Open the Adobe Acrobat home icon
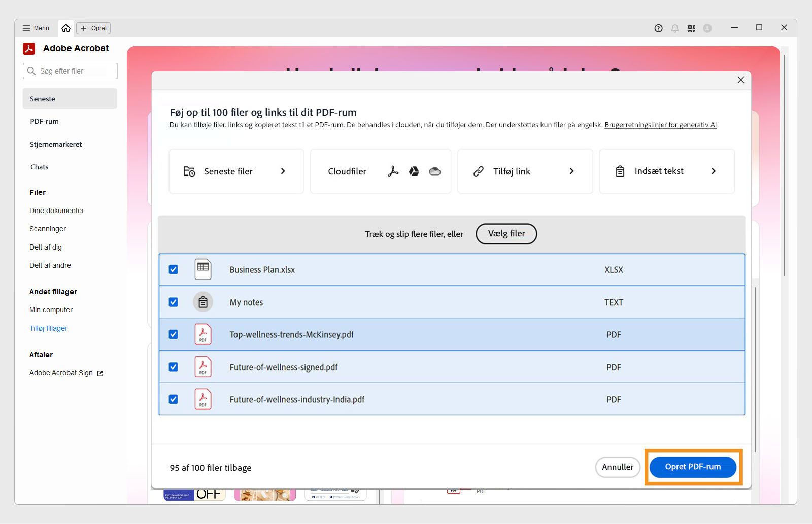The width and height of the screenshot is (812, 524). click(x=65, y=28)
